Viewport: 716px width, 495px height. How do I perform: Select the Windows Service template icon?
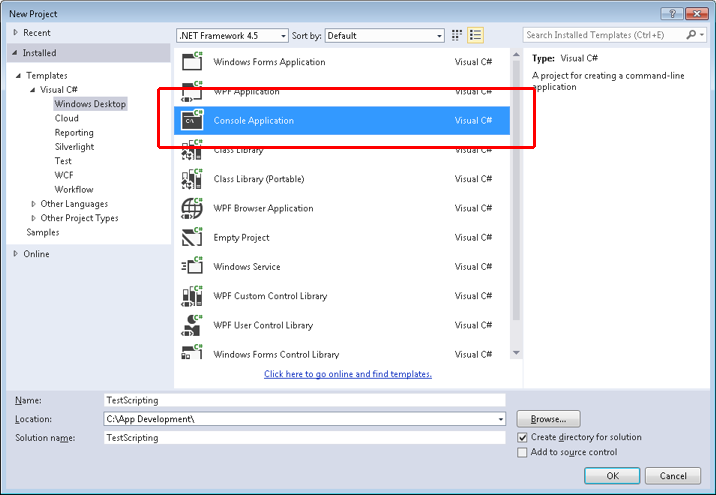[x=191, y=267]
